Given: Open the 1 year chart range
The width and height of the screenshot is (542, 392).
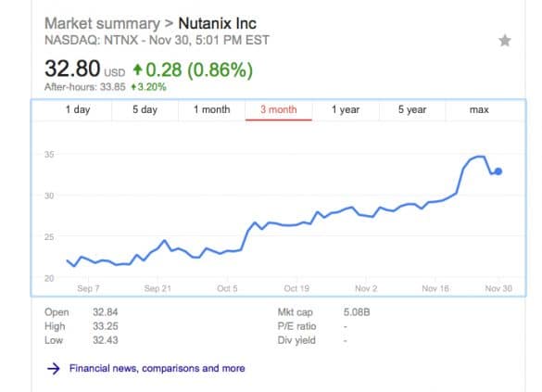Looking at the screenshot, I should [346, 109].
